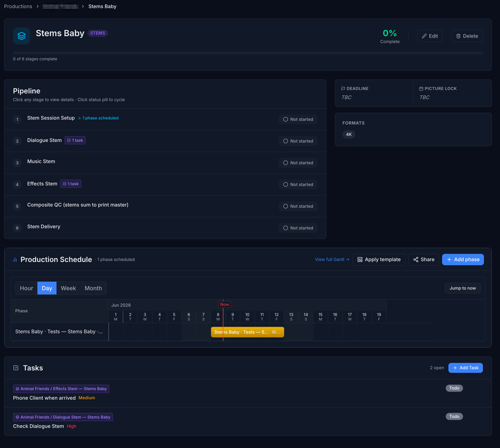Cycle Music Stem Not started pill
This screenshot has height=448, width=500.
(298, 163)
